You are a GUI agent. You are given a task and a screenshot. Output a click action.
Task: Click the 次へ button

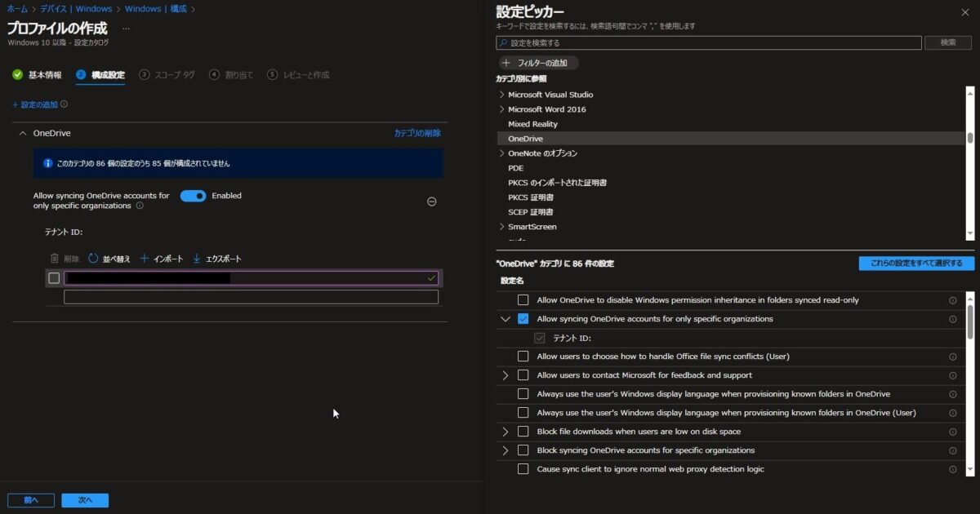(x=84, y=499)
